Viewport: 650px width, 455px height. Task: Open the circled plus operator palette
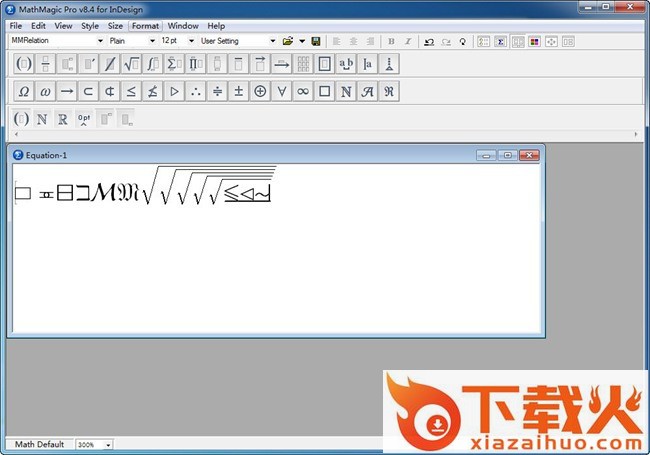point(260,91)
